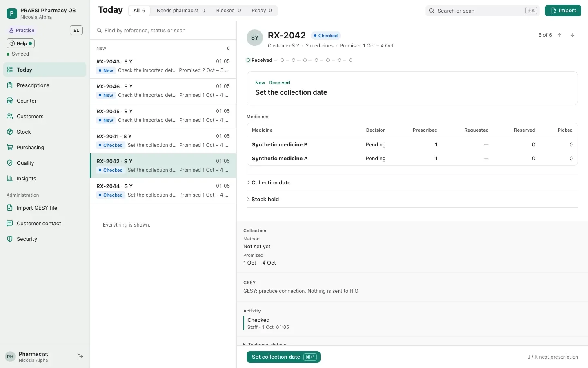
Task: Open Prescriptions clipboard icon
Action: click(x=10, y=85)
